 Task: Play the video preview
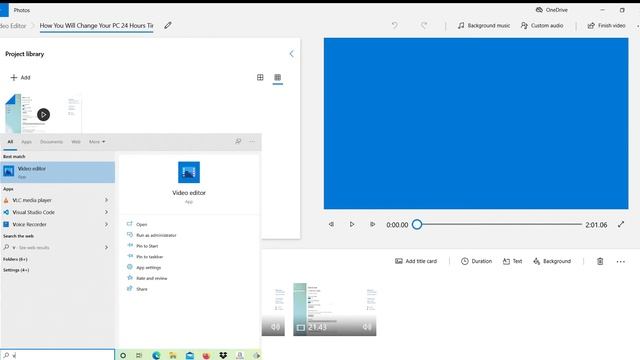point(351,224)
